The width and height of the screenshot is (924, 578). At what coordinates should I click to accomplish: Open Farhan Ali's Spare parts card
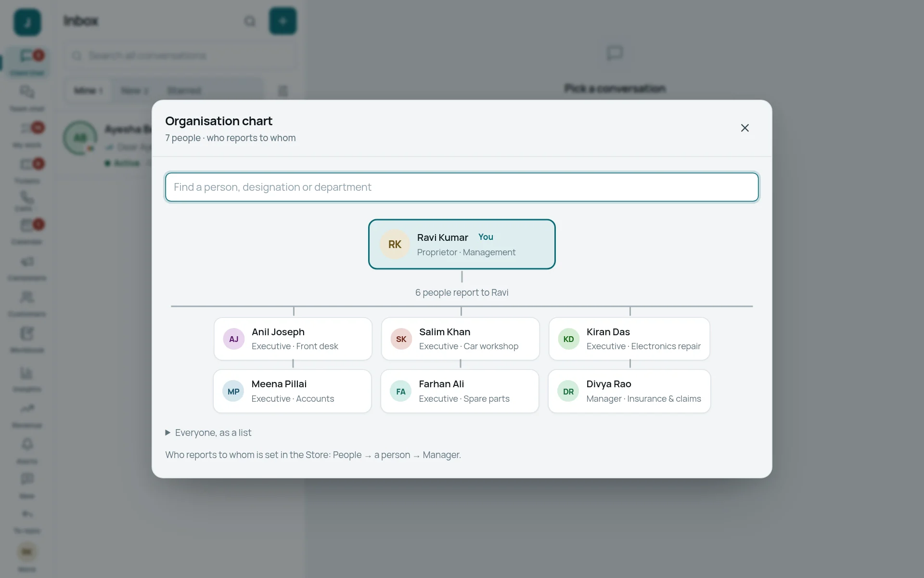460,391
